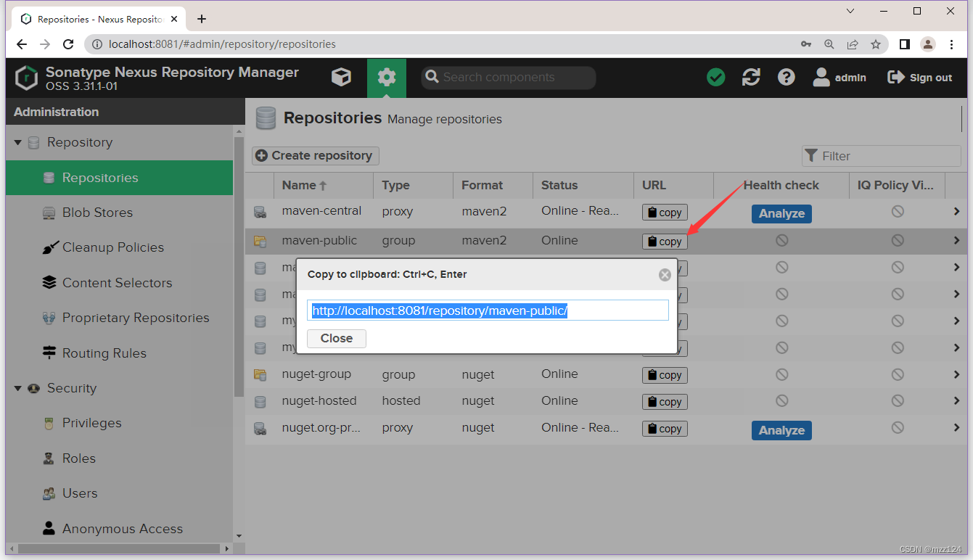The height and width of the screenshot is (560, 973).
Task: Sign out of Nexus
Action: tap(919, 78)
